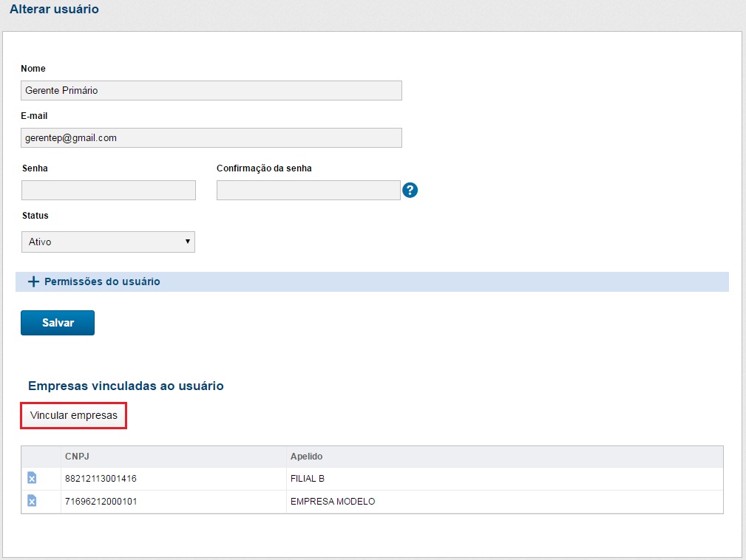Click the plus icon beside Permissões do usuário

tap(33, 282)
